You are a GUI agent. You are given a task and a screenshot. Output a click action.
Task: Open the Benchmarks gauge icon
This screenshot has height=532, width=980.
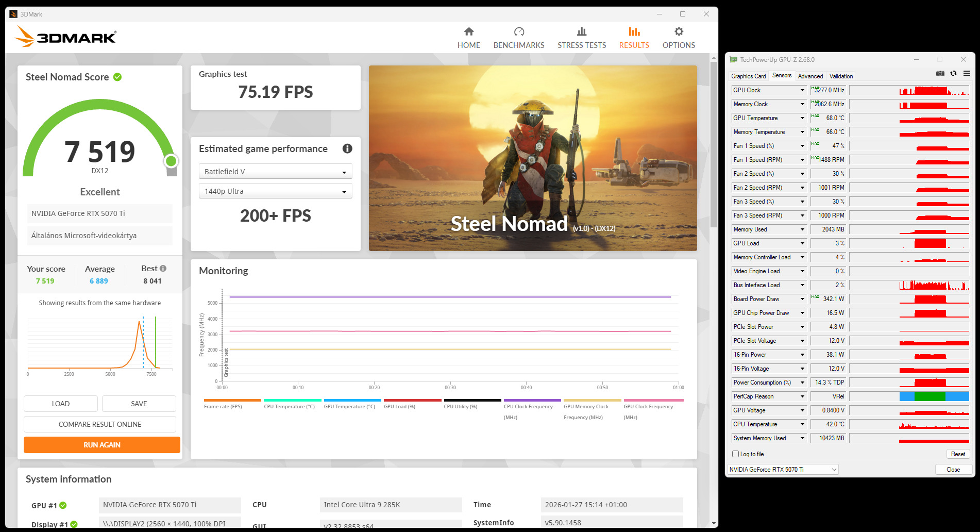(x=519, y=31)
